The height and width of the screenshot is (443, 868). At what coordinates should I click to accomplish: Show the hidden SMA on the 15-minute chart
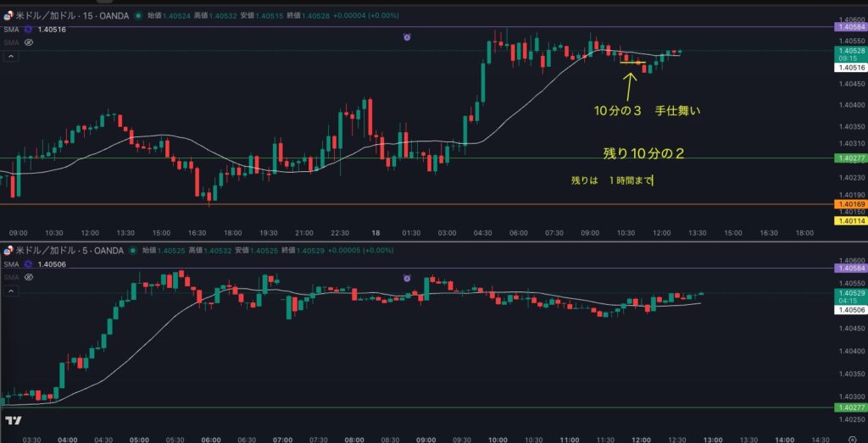[28, 42]
